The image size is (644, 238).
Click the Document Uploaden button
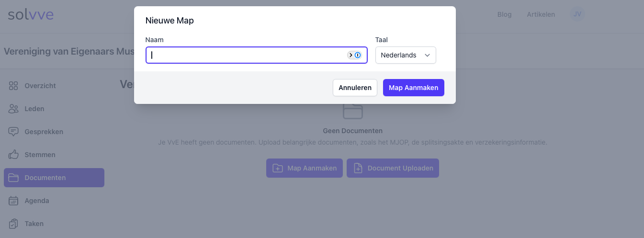393,168
